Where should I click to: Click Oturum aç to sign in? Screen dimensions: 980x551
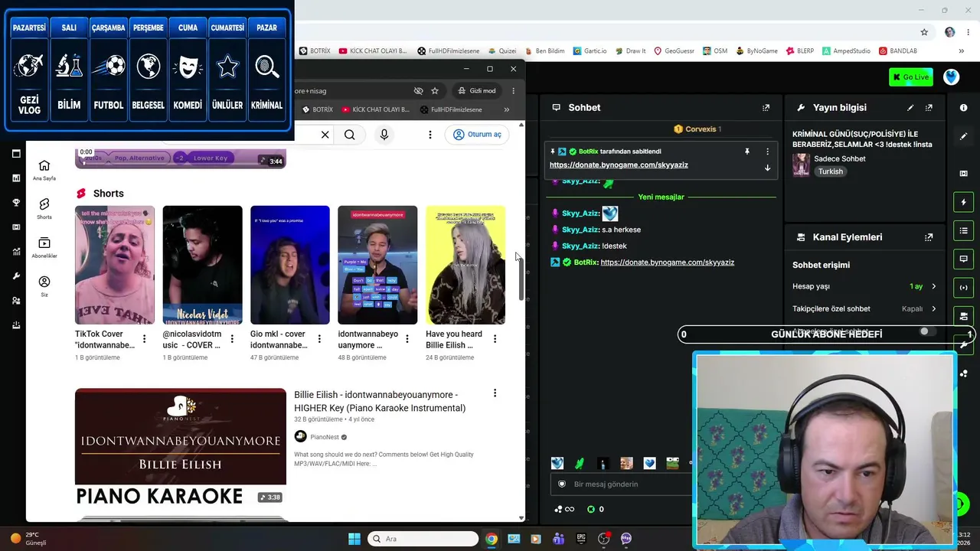[x=477, y=135]
